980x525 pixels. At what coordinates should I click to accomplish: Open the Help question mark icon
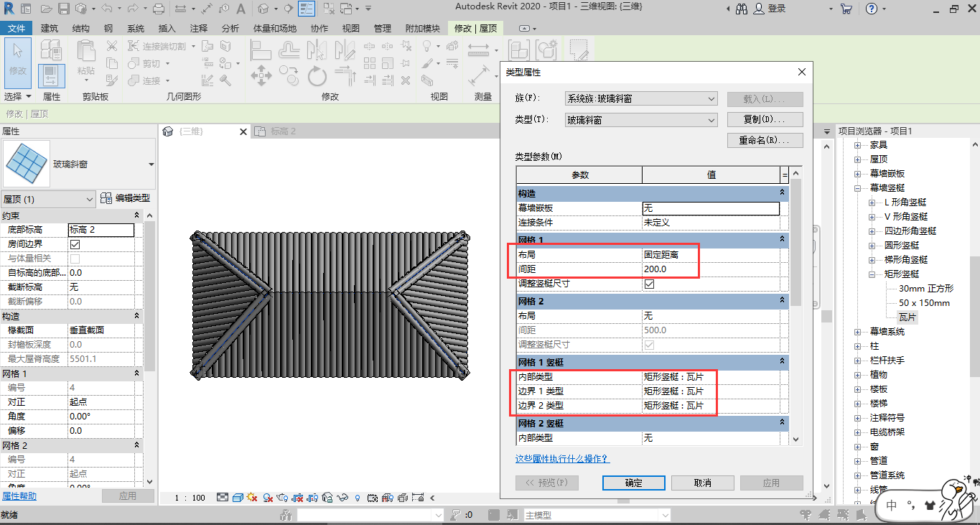pos(872,9)
